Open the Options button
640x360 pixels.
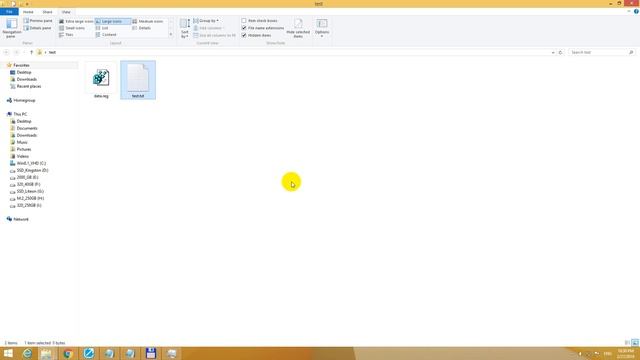(322, 28)
